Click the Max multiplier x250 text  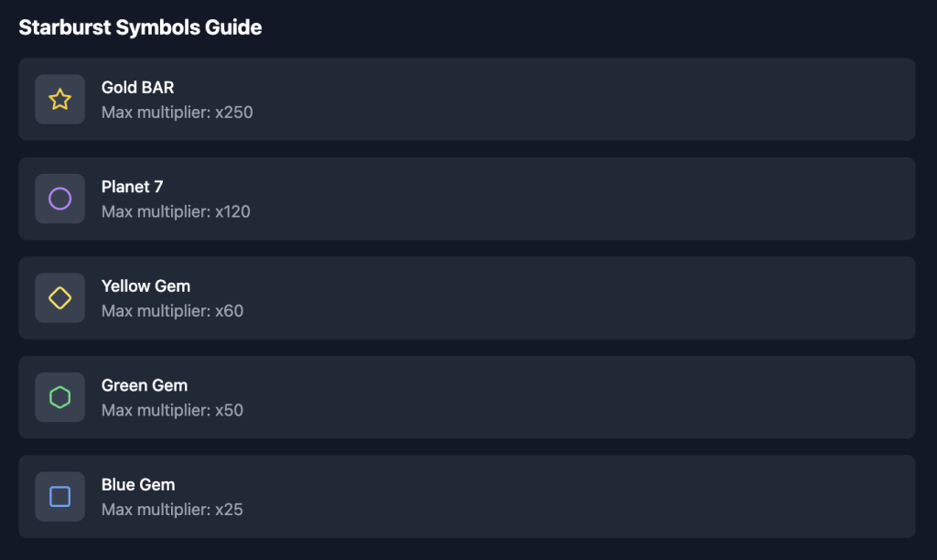click(x=177, y=113)
